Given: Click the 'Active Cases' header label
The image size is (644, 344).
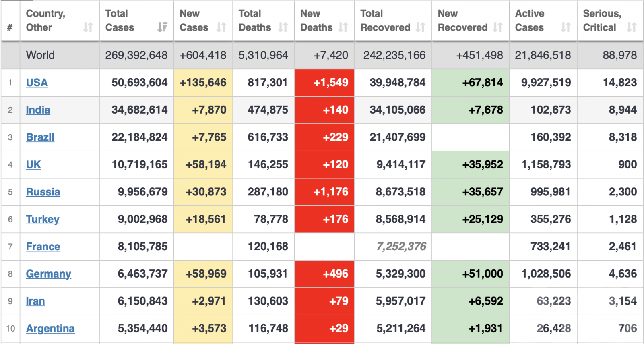Looking at the screenshot, I should pyautogui.click(x=530, y=20).
